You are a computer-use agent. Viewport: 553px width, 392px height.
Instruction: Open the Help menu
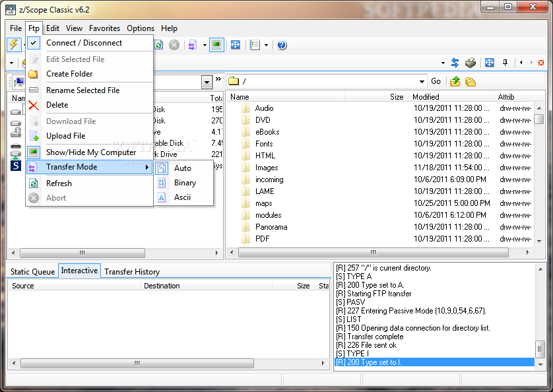[170, 28]
